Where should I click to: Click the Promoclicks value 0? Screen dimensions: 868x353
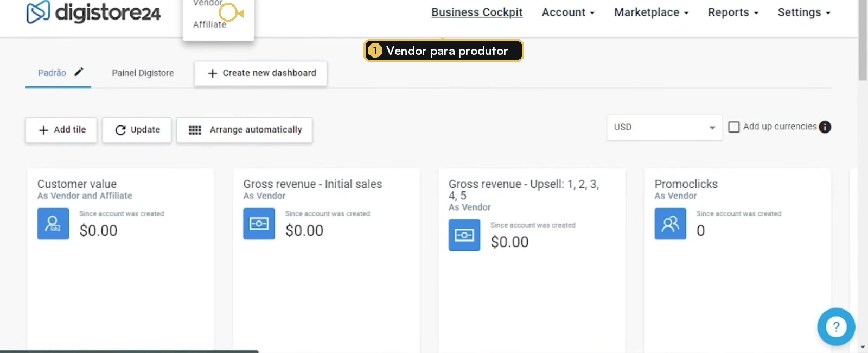[701, 231]
